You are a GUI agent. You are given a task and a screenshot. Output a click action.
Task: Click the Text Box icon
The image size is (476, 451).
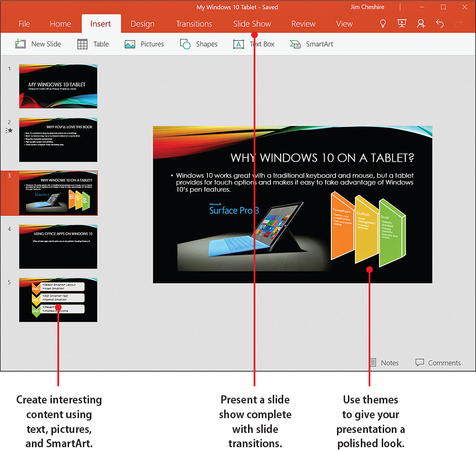[238, 44]
